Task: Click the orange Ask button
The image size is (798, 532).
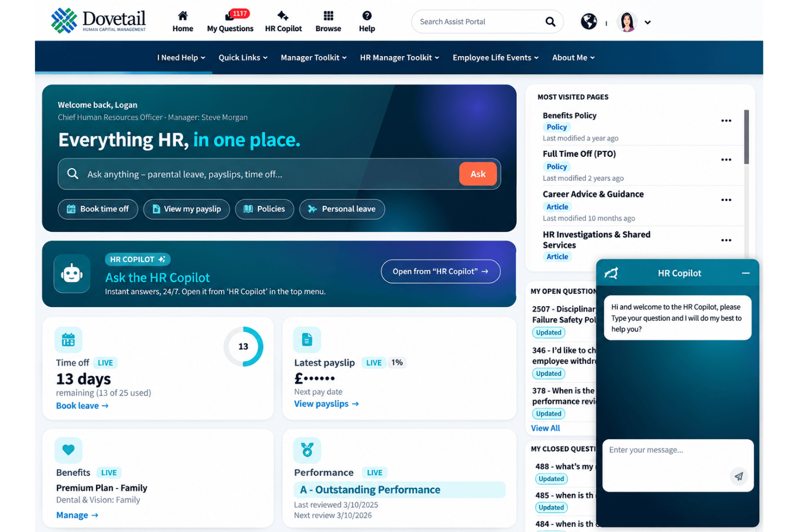Action: coord(478,174)
